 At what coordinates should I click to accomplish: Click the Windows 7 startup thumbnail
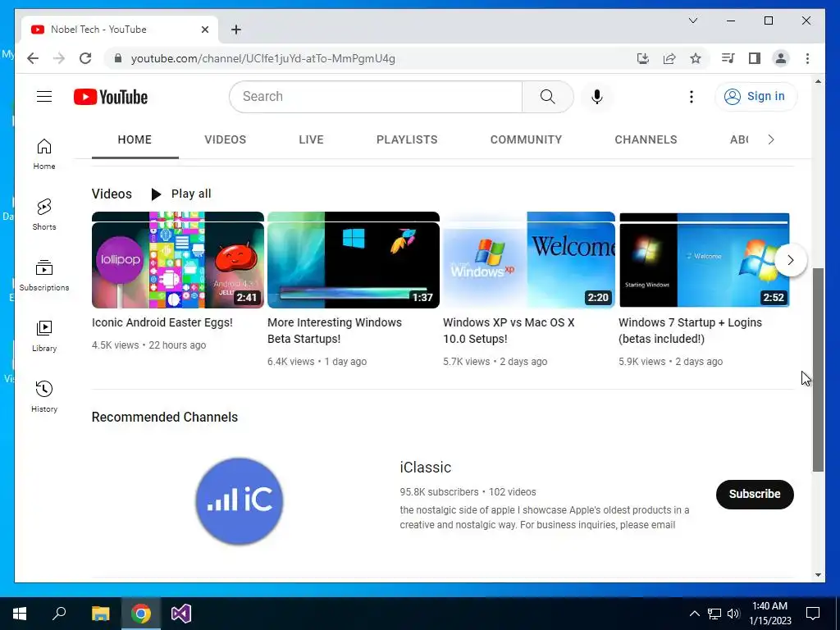[x=704, y=260]
